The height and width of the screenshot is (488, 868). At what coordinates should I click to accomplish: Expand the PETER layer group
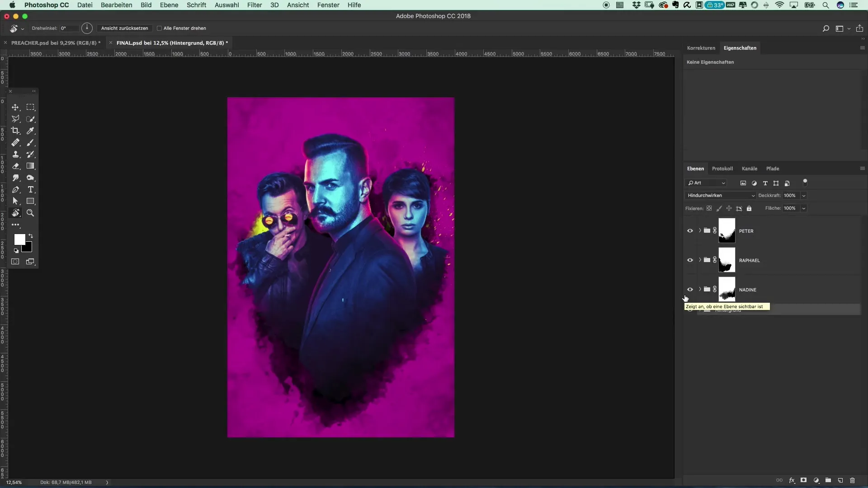[700, 230]
